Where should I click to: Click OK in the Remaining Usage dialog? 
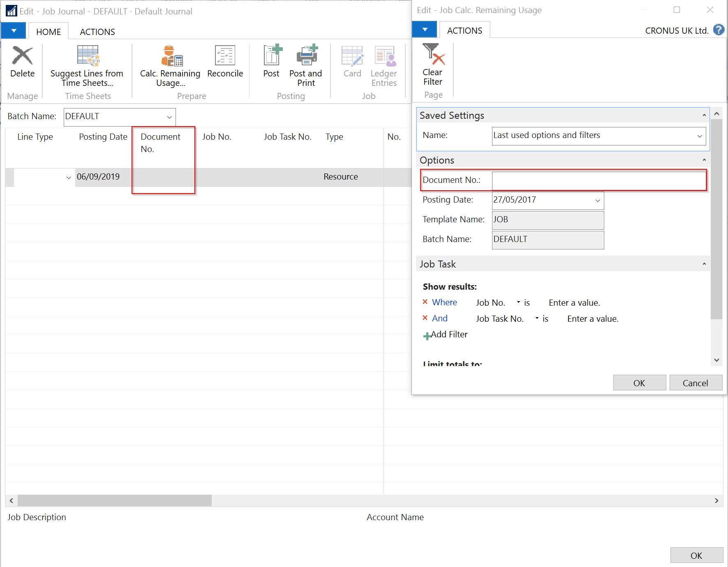[639, 383]
